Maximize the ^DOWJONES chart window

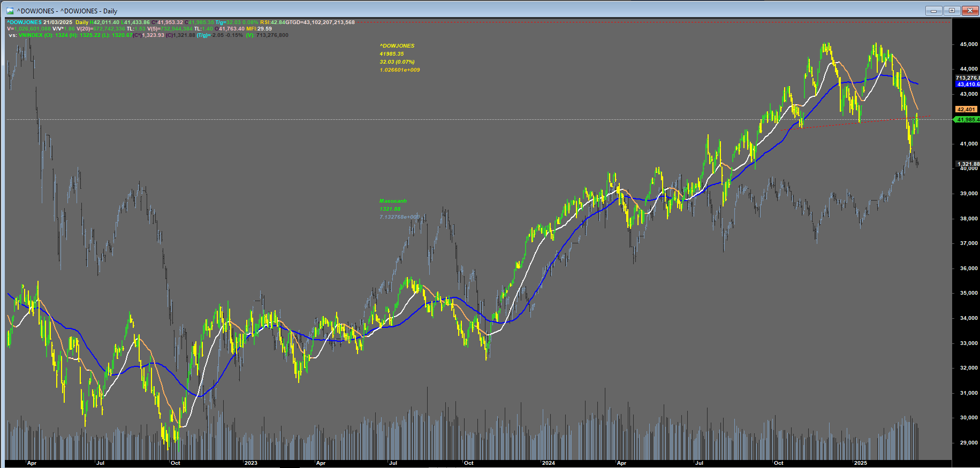coord(952,10)
